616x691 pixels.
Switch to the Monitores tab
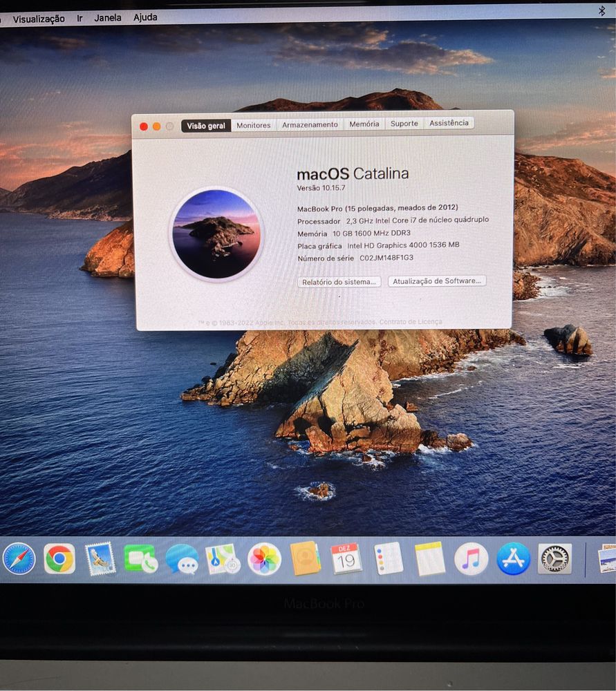tap(254, 125)
